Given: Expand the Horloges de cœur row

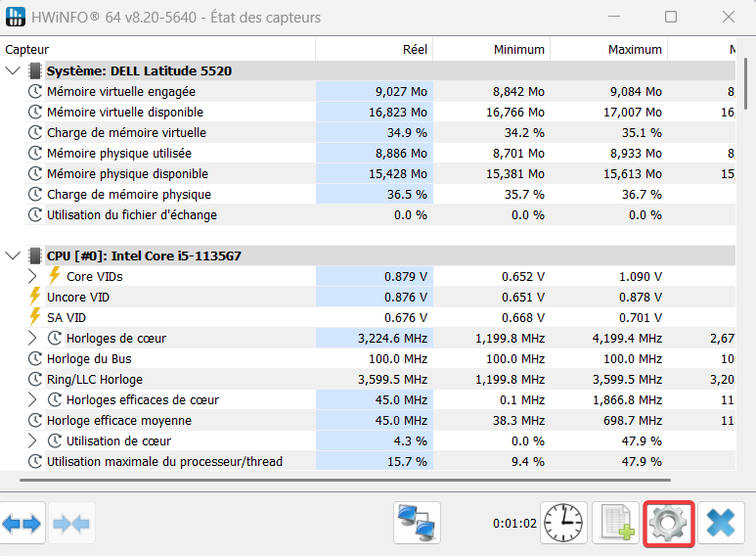Looking at the screenshot, I should coord(32,338).
